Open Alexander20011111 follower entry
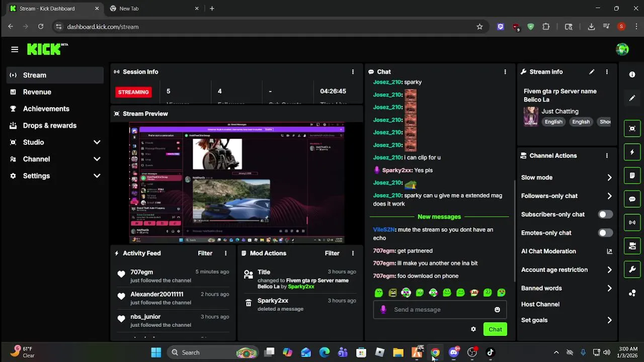Image resolution: width=644 pixels, height=362 pixels. pos(156,294)
